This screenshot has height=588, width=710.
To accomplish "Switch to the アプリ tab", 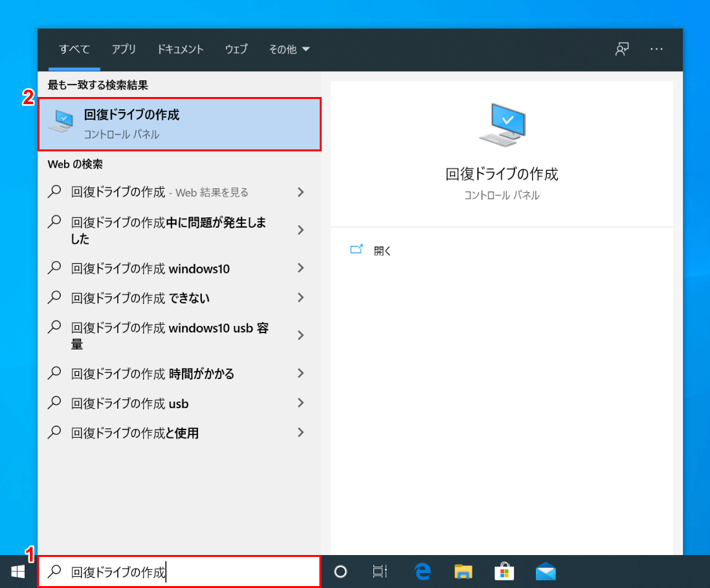I will click(x=124, y=49).
